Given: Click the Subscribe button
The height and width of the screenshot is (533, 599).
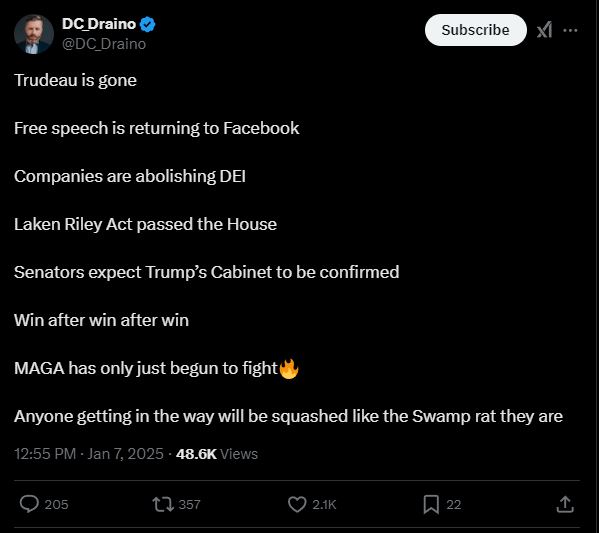Looking at the screenshot, I should point(476,30).
